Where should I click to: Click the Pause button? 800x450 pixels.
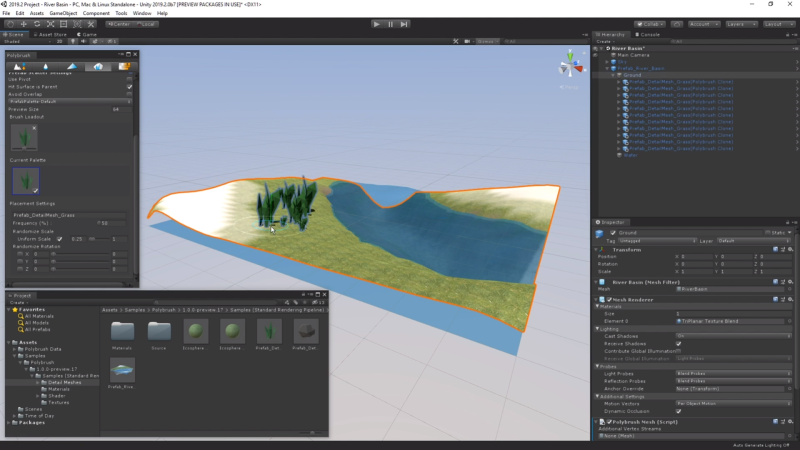coord(390,24)
